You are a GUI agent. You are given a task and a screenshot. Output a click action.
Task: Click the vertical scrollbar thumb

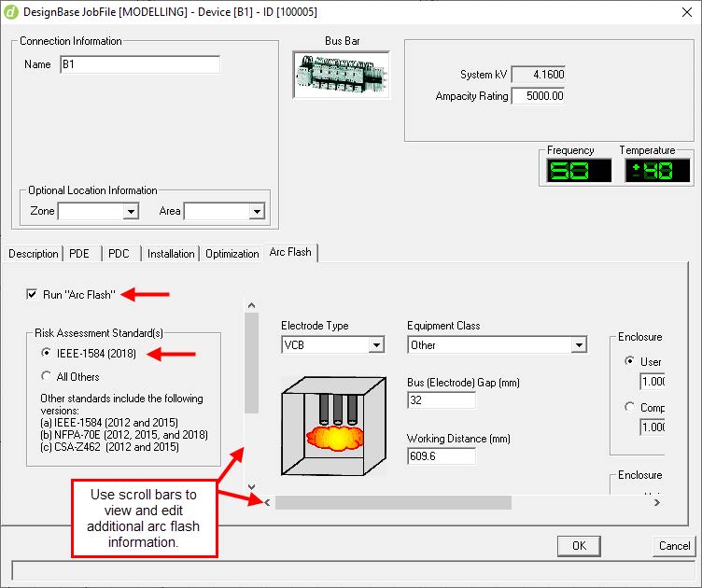pyautogui.click(x=252, y=363)
